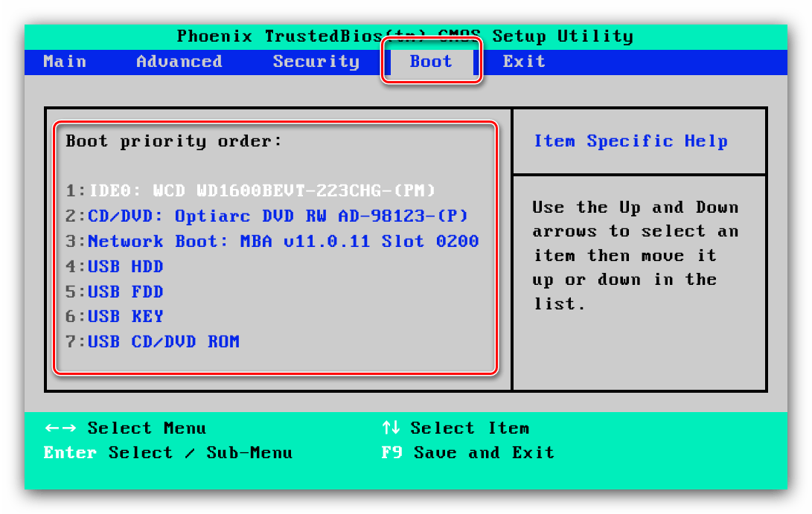Click the Enter Select / Sub-Menu hint
812x514 pixels.
(x=167, y=453)
